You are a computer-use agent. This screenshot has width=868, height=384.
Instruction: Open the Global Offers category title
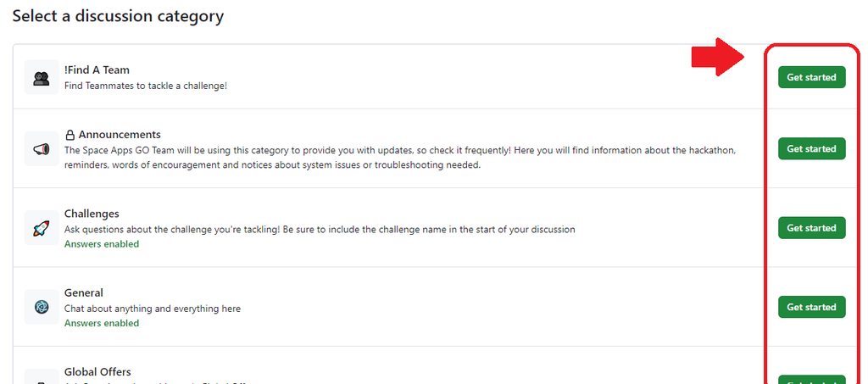97,372
